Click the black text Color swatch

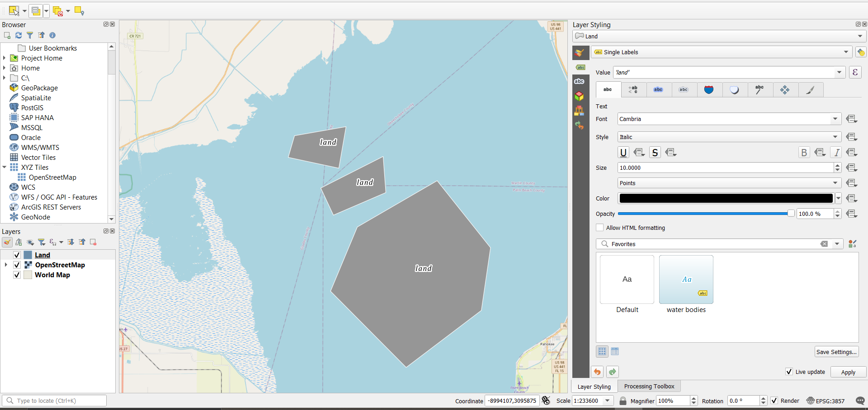726,198
